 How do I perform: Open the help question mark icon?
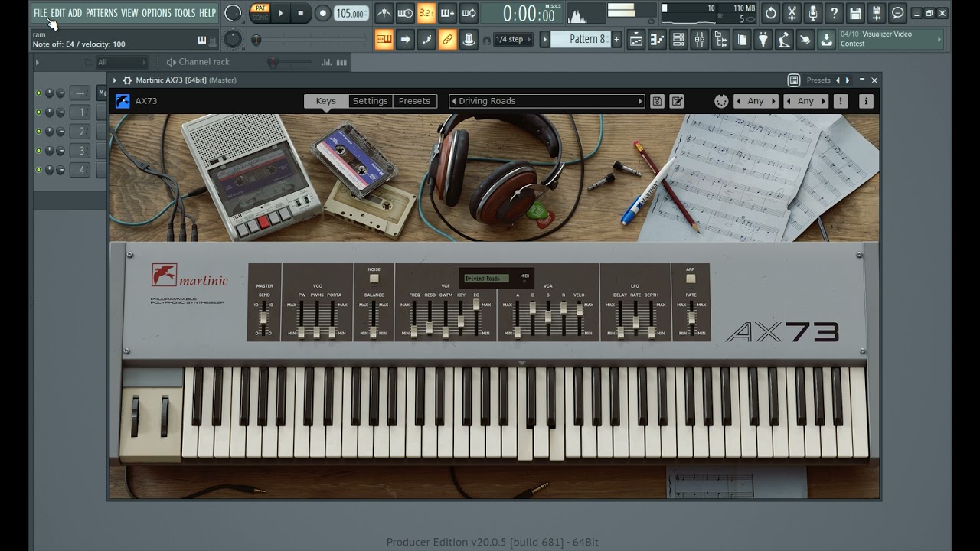pyautogui.click(x=834, y=13)
